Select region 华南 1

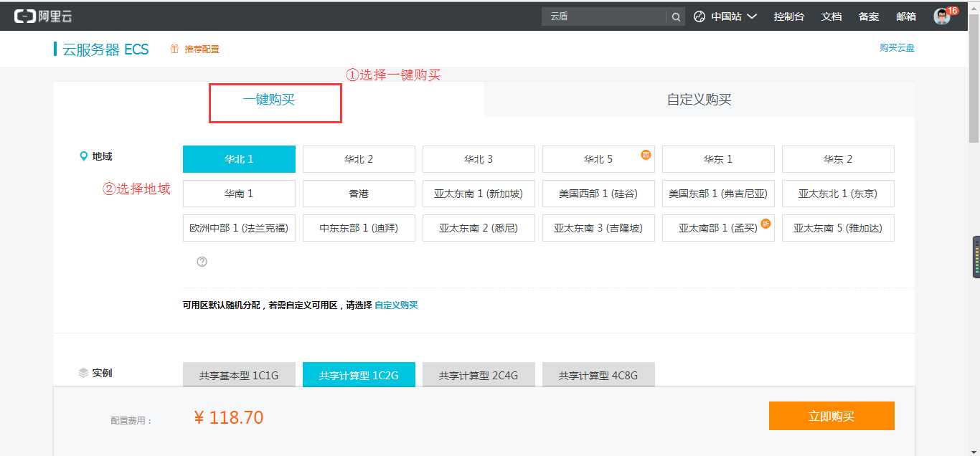[x=239, y=194]
